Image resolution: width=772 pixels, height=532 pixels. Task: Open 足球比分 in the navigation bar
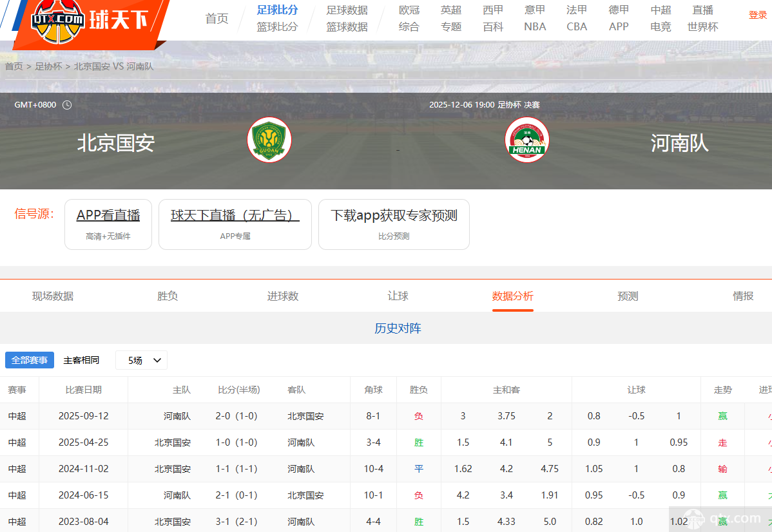pyautogui.click(x=277, y=10)
